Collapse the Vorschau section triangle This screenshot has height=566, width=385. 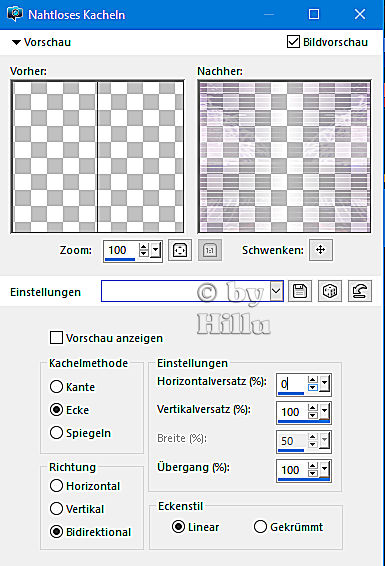point(16,42)
